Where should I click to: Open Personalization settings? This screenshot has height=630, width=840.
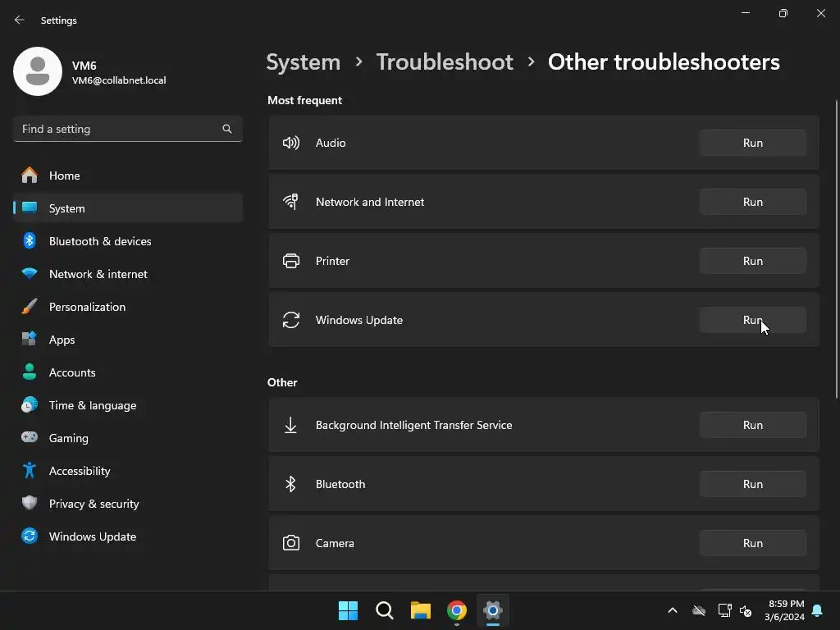click(x=127, y=307)
